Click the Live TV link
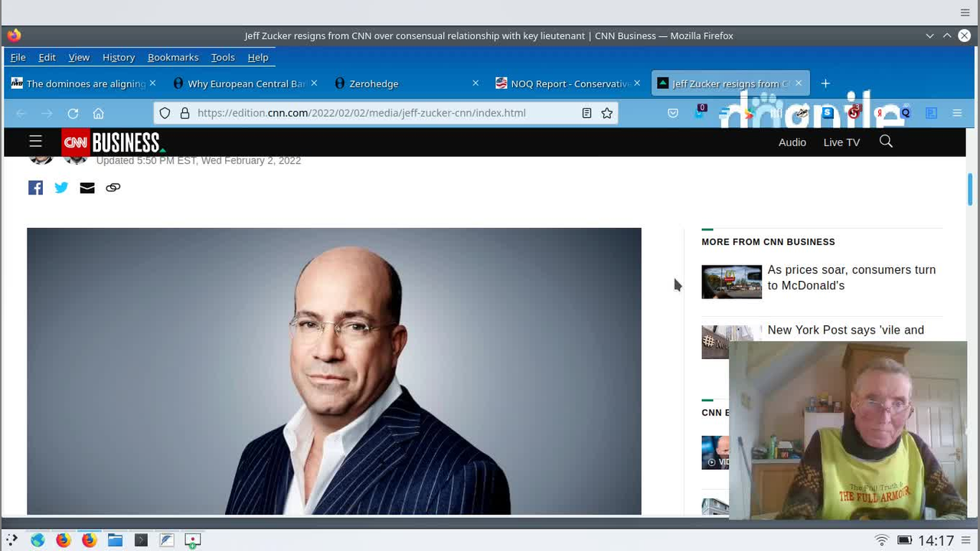Viewport: 980px width, 551px height. click(841, 142)
